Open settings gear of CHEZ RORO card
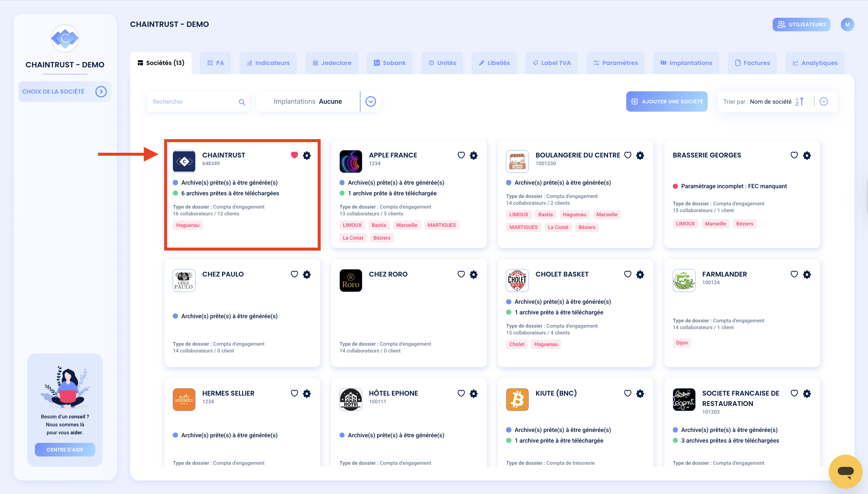This screenshot has width=868, height=494. [474, 274]
